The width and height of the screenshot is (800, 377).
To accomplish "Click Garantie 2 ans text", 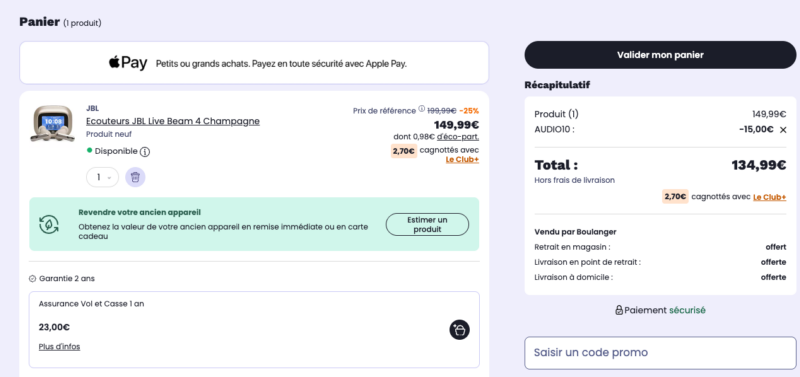I will (x=67, y=279).
